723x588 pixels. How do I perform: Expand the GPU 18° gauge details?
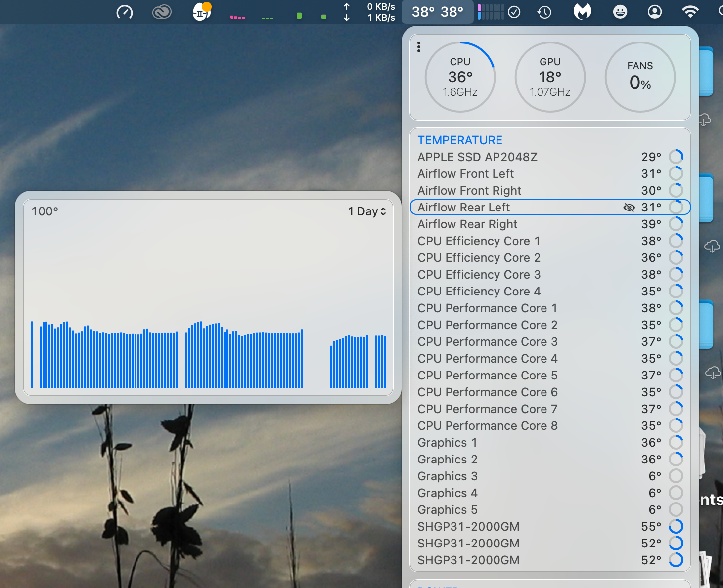pos(550,77)
